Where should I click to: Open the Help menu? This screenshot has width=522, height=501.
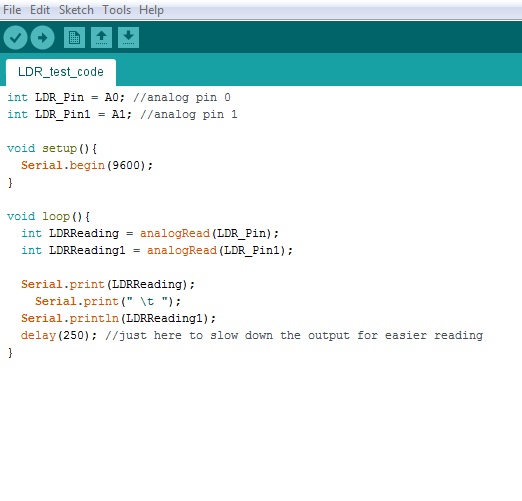click(151, 10)
